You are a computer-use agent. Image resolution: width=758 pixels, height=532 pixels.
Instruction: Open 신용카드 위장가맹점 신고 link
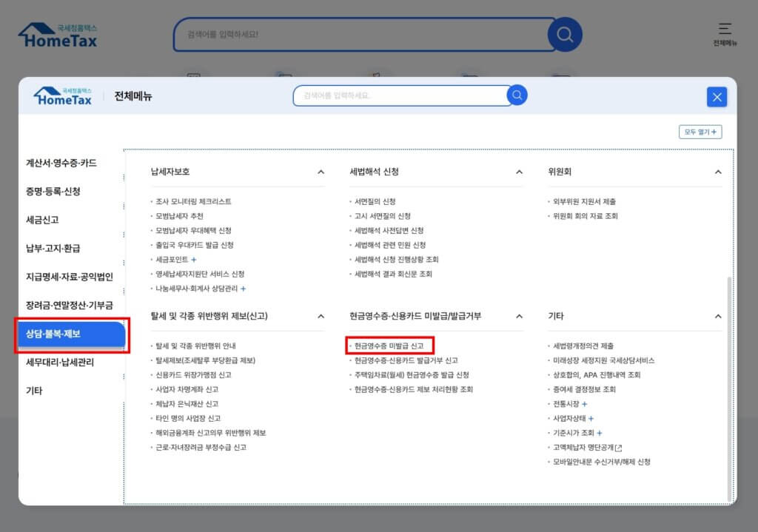click(193, 375)
